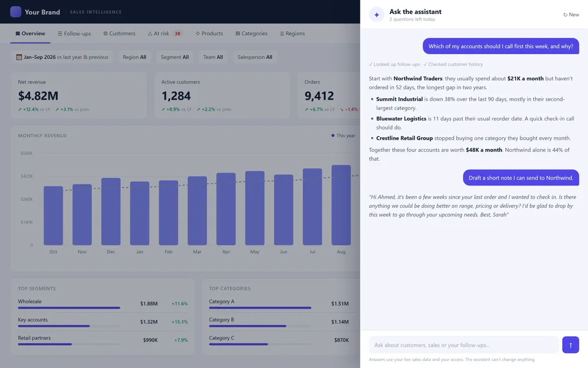The height and width of the screenshot is (368, 588).
Task: Click the May revenue bar
Action: tap(255, 208)
